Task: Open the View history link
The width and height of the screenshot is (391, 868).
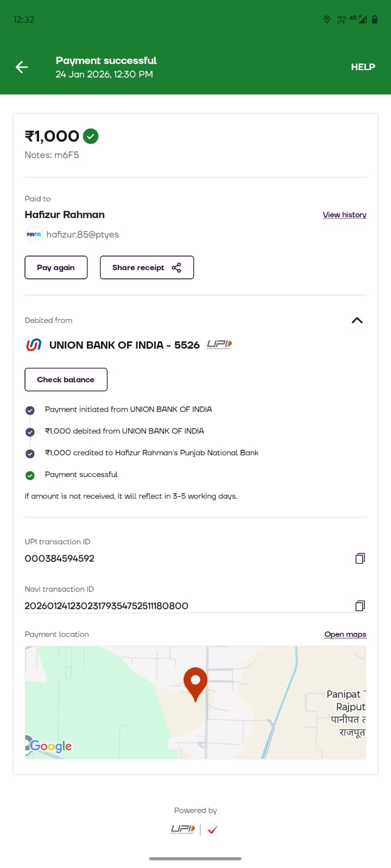Action: pyautogui.click(x=344, y=215)
